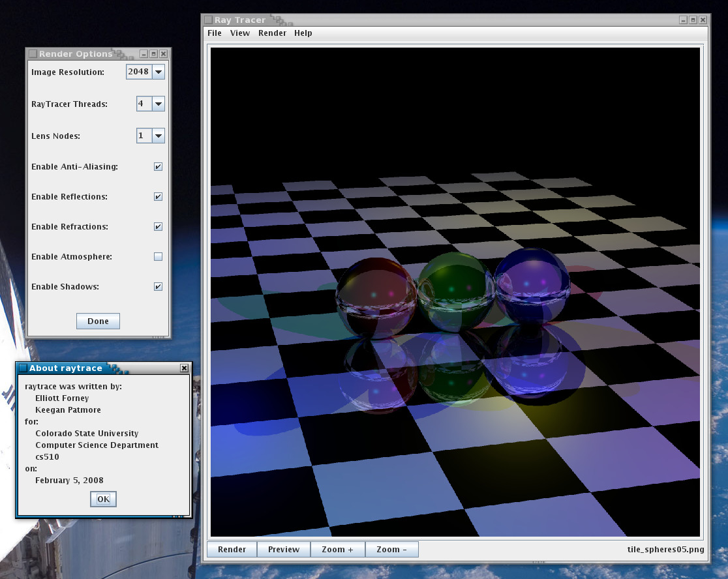Click the Elliott Forney name text

pyautogui.click(x=62, y=398)
